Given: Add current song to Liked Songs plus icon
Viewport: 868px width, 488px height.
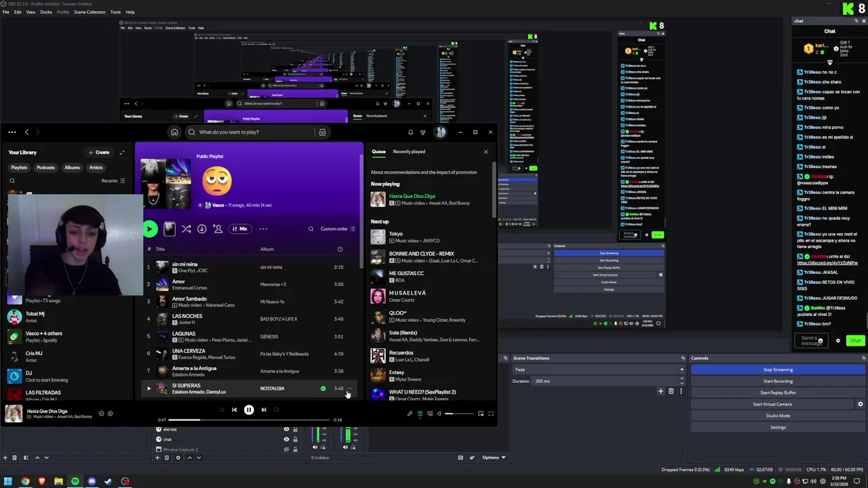Looking at the screenshot, I should [x=111, y=413].
